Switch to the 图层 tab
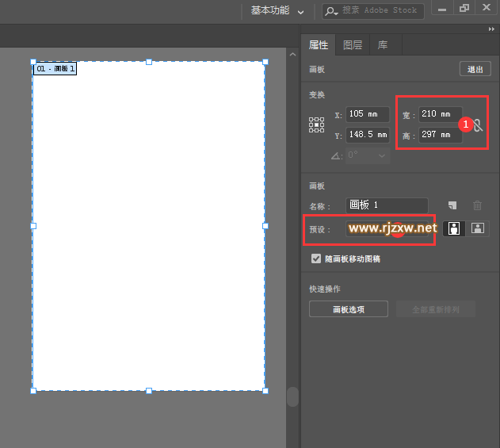This screenshot has height=448, width=500. pyautogui.click(x=353, y=45)
